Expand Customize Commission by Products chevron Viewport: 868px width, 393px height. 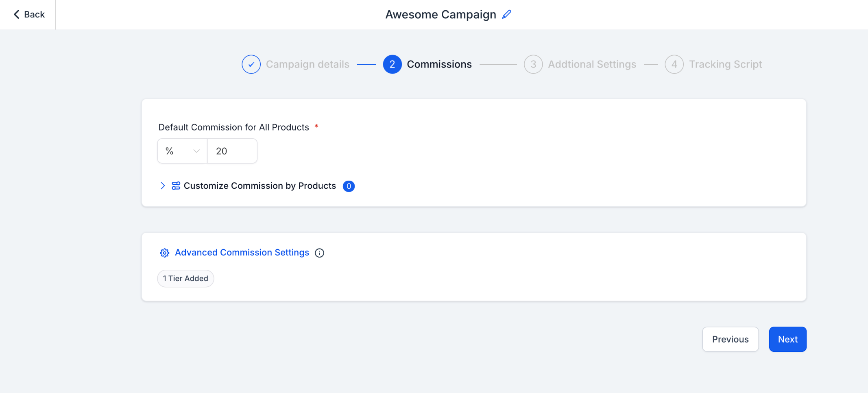click(163, 186)
